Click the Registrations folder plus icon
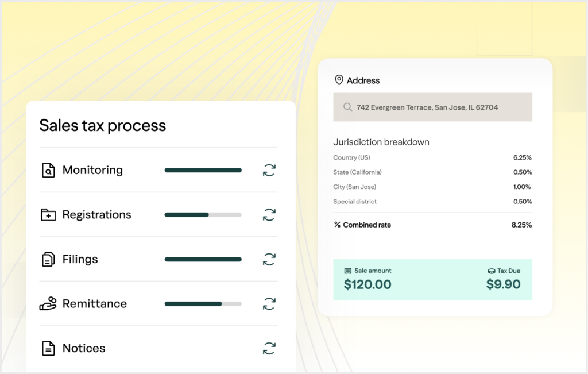Viewport: 588px width, 374px height. 48,215
